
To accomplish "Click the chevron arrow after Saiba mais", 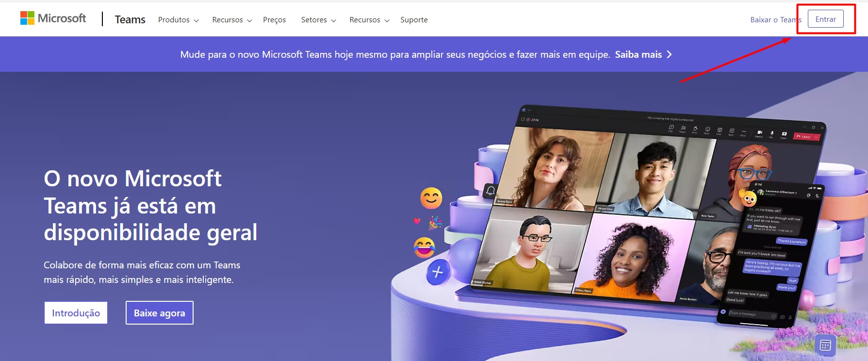I will [x=670, y=54].
